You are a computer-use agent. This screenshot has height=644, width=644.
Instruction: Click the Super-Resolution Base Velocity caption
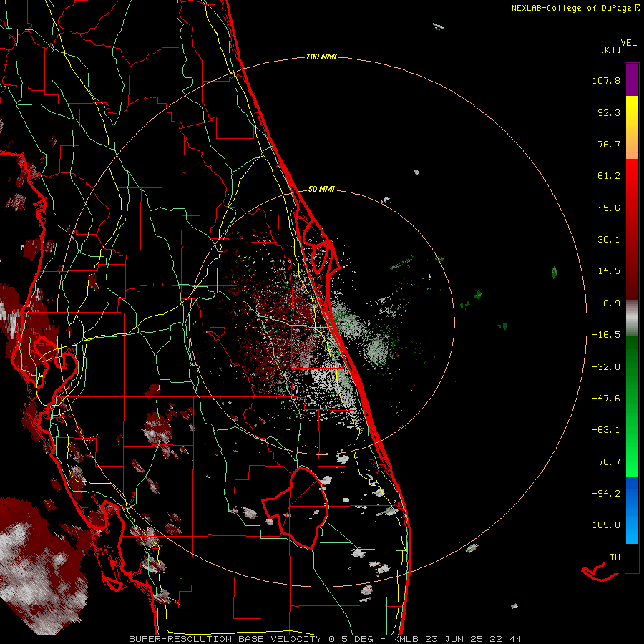tap(326, 639)
